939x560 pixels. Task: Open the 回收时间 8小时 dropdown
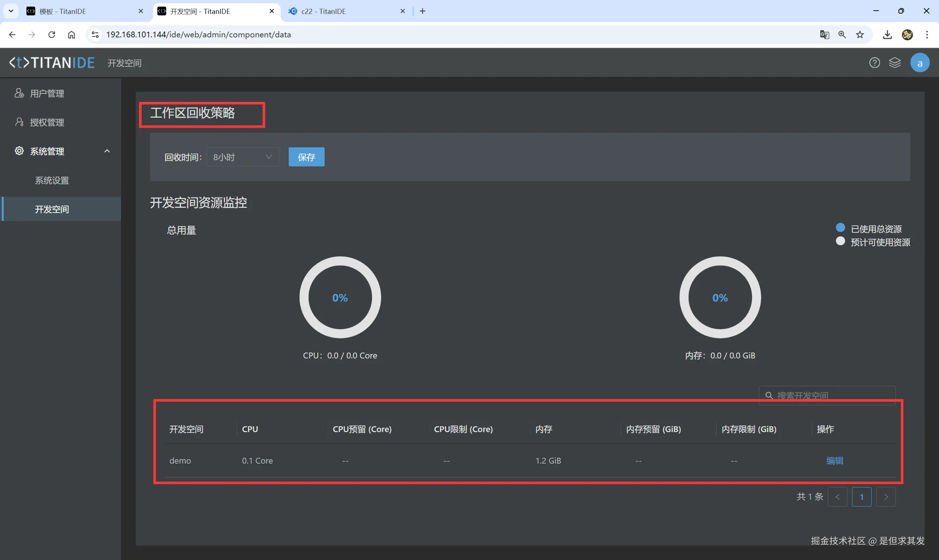pos(242,157)
